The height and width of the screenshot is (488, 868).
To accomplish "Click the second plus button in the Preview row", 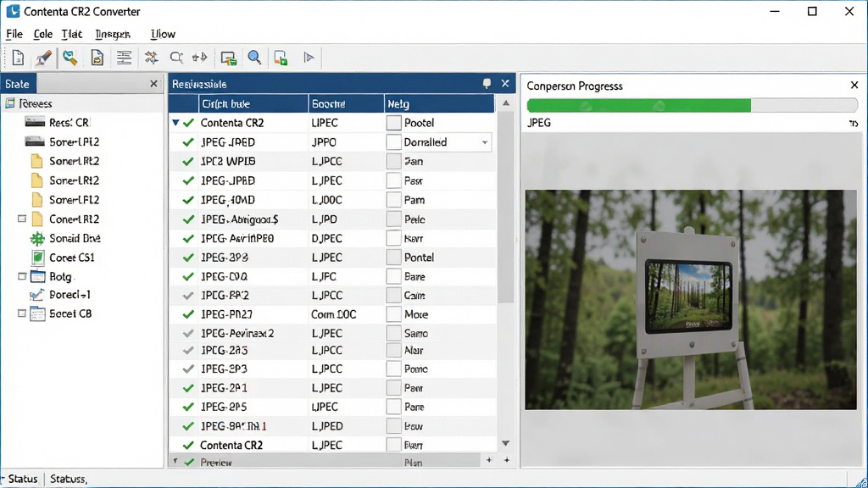I will pyautogui.click(x=507, y=460).
